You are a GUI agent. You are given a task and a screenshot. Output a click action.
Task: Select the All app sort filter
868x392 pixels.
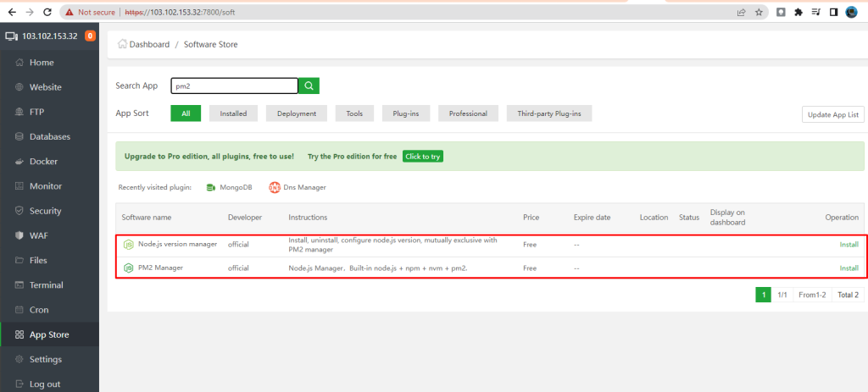(x=186, y=113)
